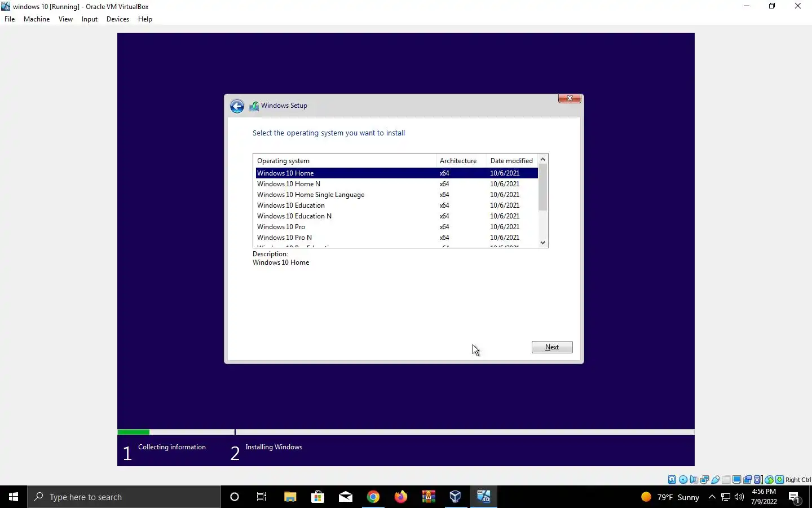Click the Cortana circle icon on taskbar
The width and height of the screenshot is (812, 508).
coord(235,497)
